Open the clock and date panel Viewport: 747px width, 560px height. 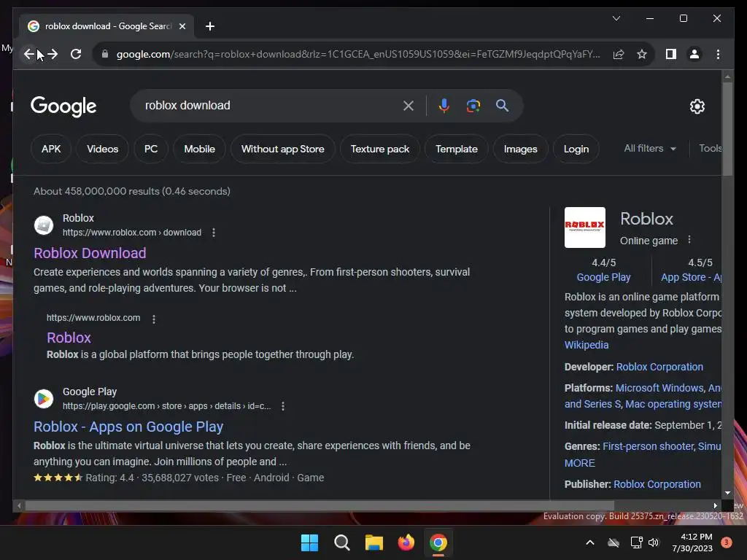692,542
